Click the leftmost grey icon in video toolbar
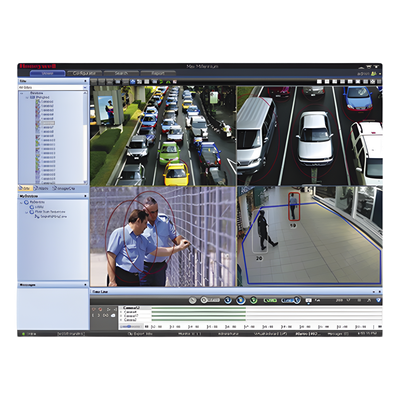The height and width of the screenshot is (400, 400). click(x=94, y=82)
